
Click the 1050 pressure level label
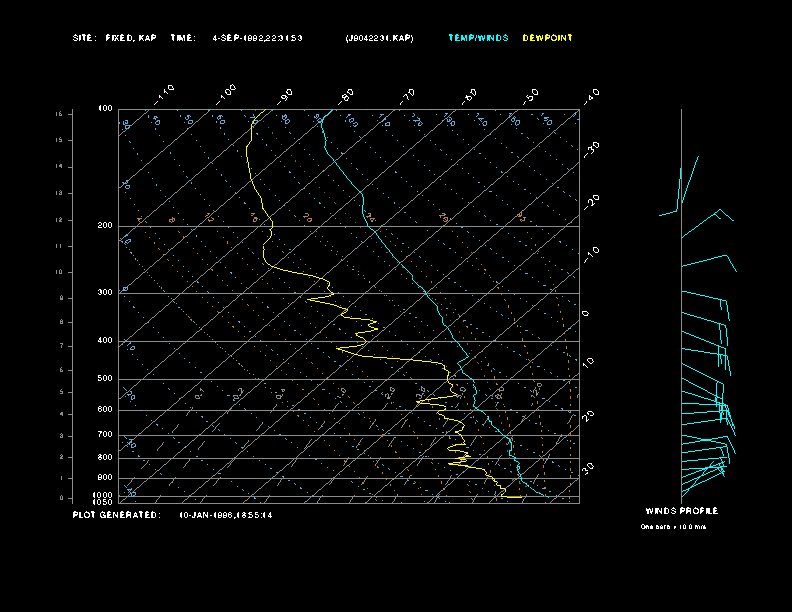103,502
